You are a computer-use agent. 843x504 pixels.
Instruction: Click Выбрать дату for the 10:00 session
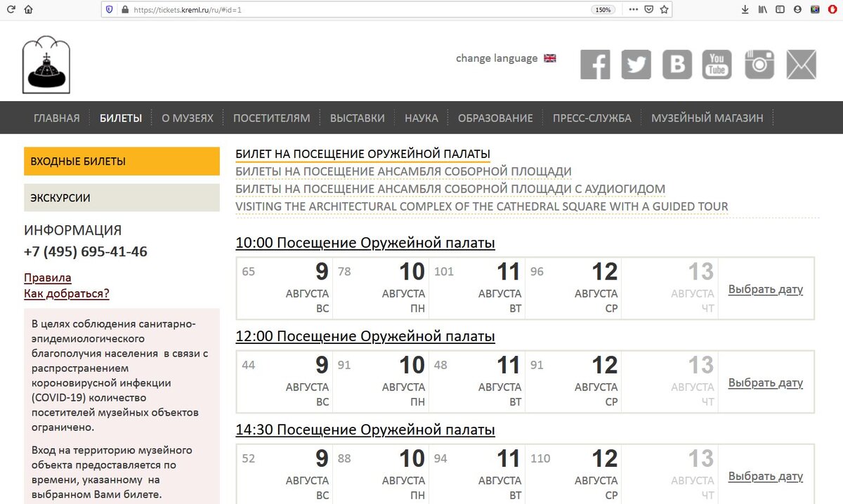tap(766, 289)
